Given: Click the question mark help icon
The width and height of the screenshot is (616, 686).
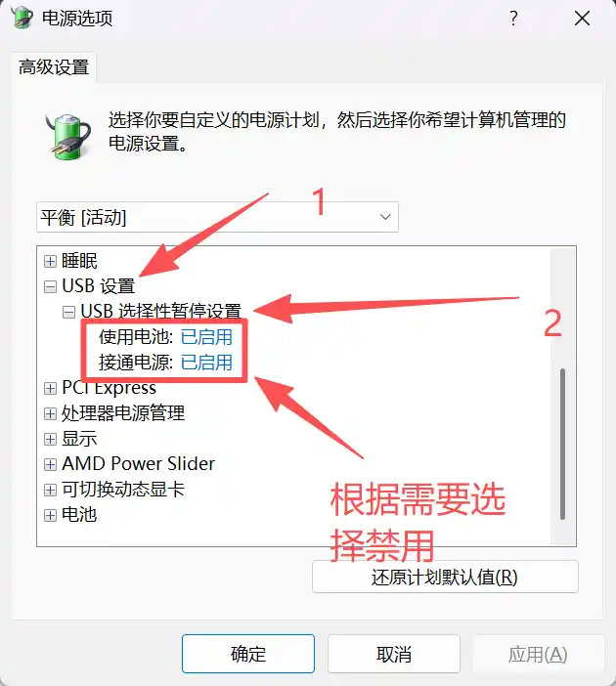Looking at the screenshot, I should pyautogui.click(x=513, y=19).
